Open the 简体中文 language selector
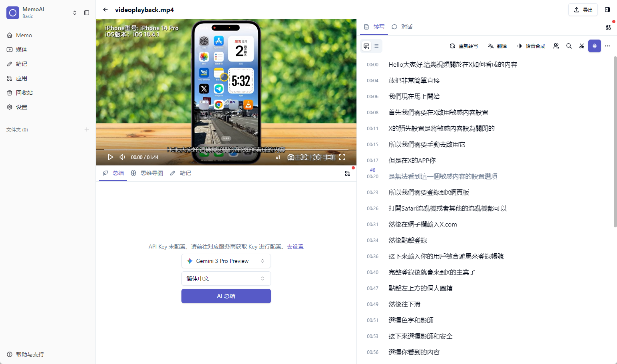Screen dimensions: 617x364 226,278
